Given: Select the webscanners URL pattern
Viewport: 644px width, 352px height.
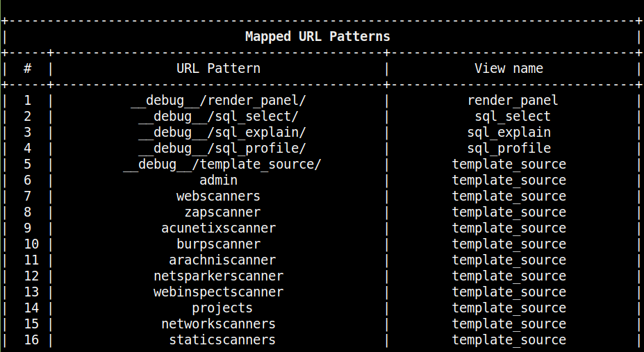Looking at the screenshot, I should click(x=219, y=196).
